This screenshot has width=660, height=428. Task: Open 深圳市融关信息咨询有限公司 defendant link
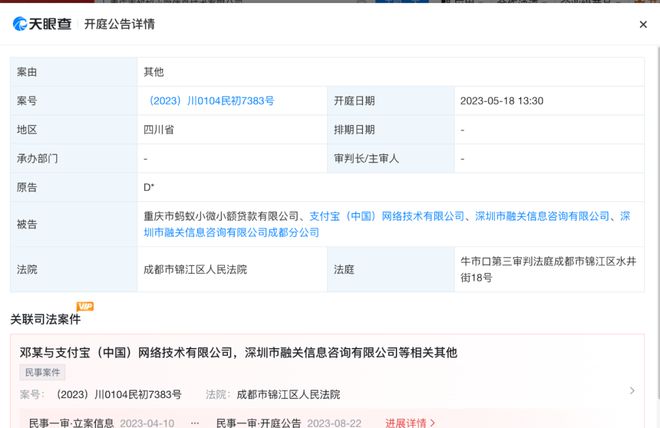pos(542,216)
